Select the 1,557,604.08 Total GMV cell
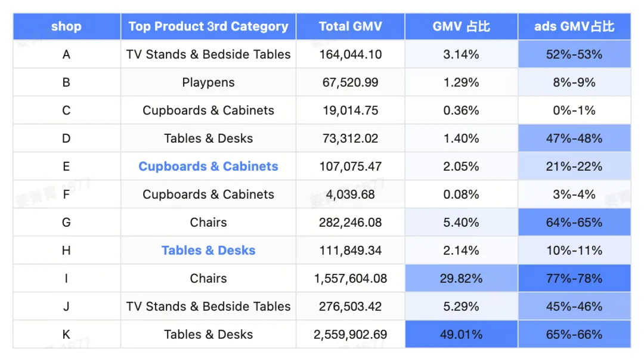 pos(351,278)
